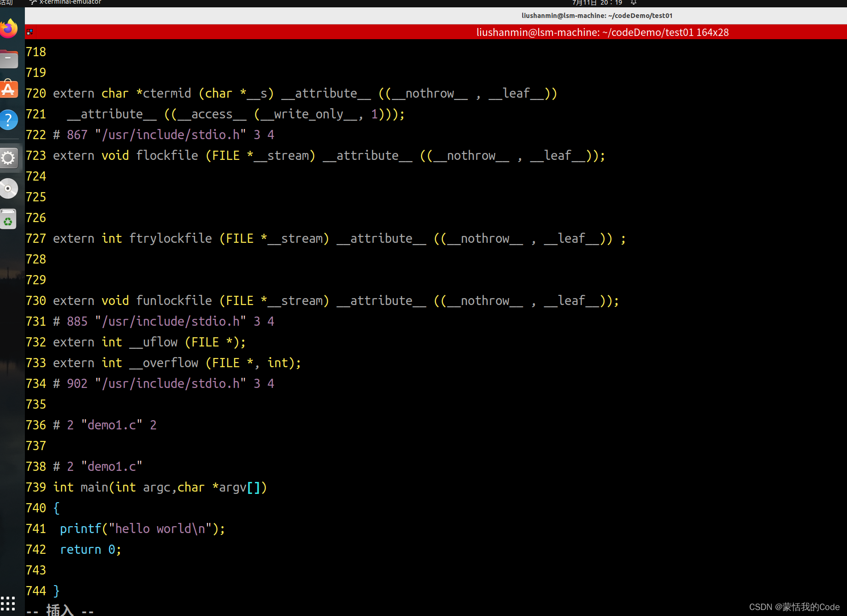Click opening brace on line 740
The width and height of the screenshot is (847, 616).
click(x=57, y=508)
